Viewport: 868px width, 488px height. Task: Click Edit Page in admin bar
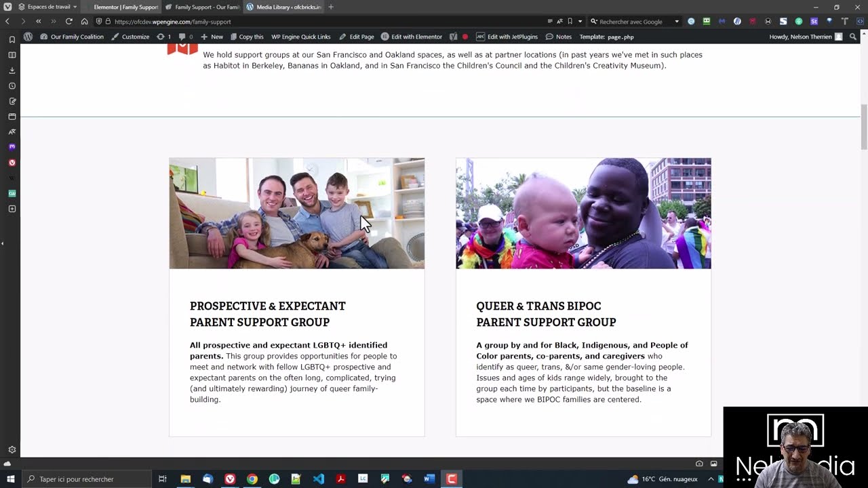point(357,37)
